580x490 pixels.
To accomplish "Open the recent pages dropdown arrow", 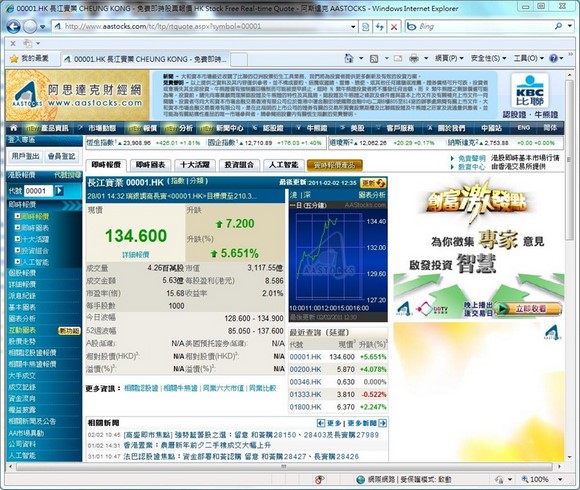I will coord(43,27).
